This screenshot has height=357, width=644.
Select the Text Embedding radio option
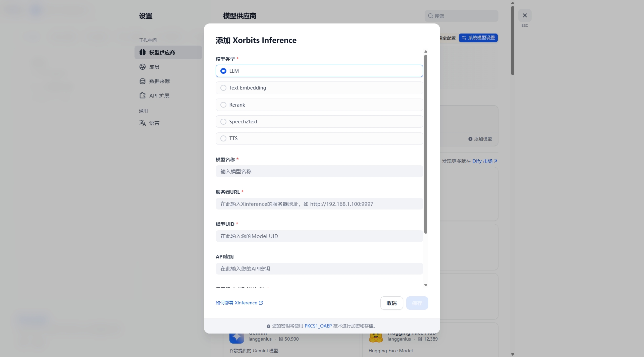click(x=223, y=88)
